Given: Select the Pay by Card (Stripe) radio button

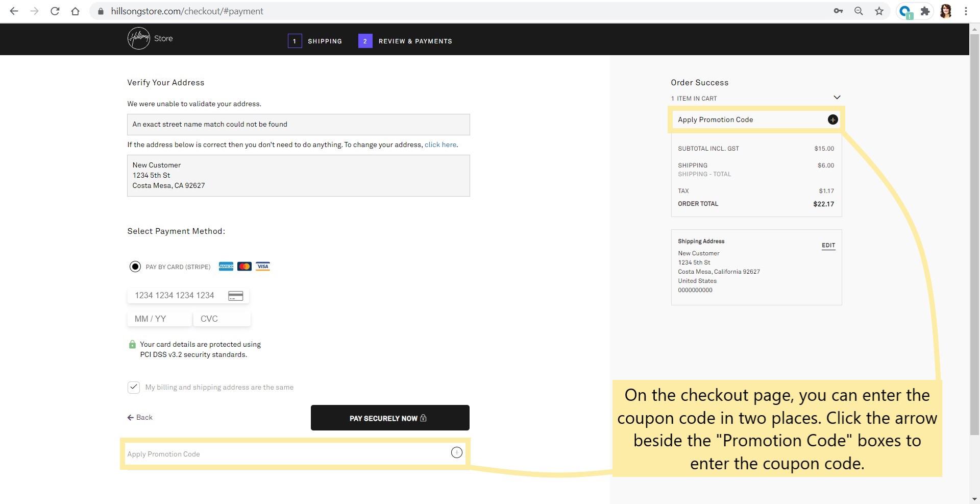Looking at the screenshot, I should coord(135,266).
